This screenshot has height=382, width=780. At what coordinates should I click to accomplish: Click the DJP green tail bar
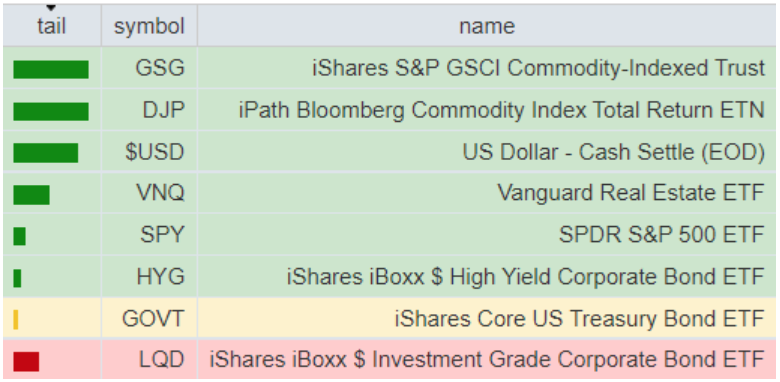[51, 111]
